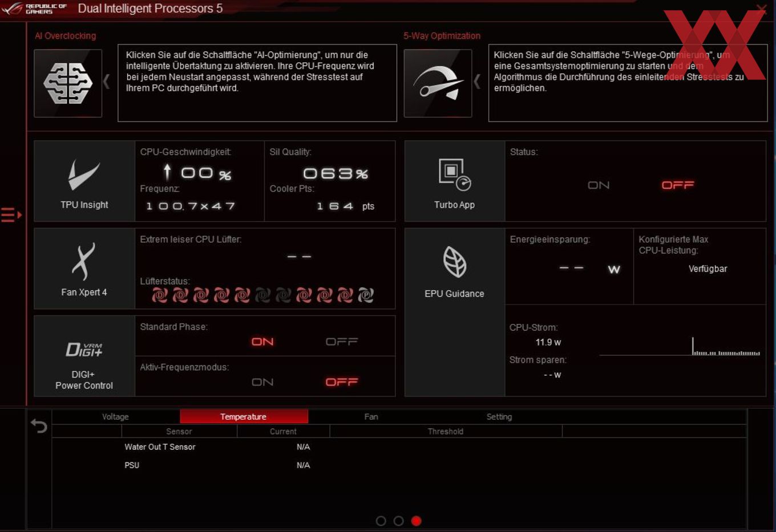The height and width of the screenshot is (532, 776).
Task: Click the 5-Wege-Optimierung description box
Action: point(628,83)
